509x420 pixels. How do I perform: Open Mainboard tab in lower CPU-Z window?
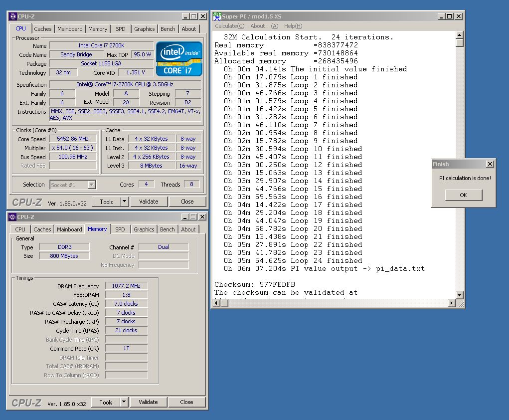tap(69, 229)
